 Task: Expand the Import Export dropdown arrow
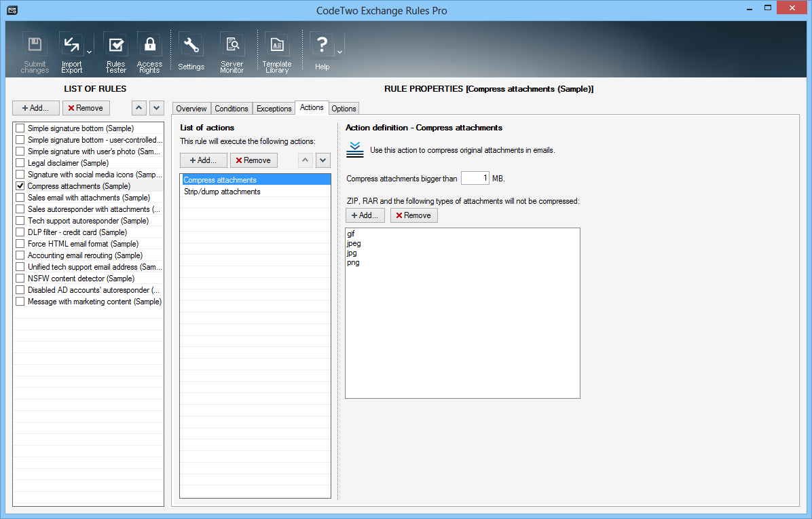[x=89, y=52]
